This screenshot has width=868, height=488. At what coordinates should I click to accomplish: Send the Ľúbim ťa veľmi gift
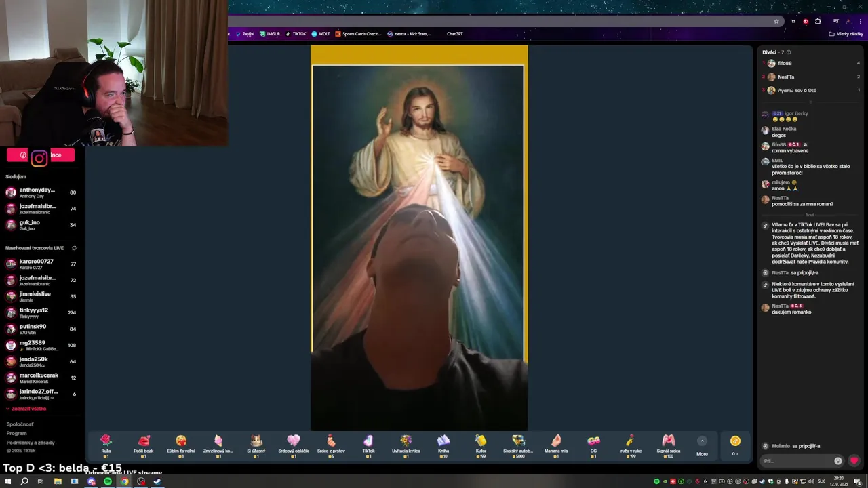181,446
